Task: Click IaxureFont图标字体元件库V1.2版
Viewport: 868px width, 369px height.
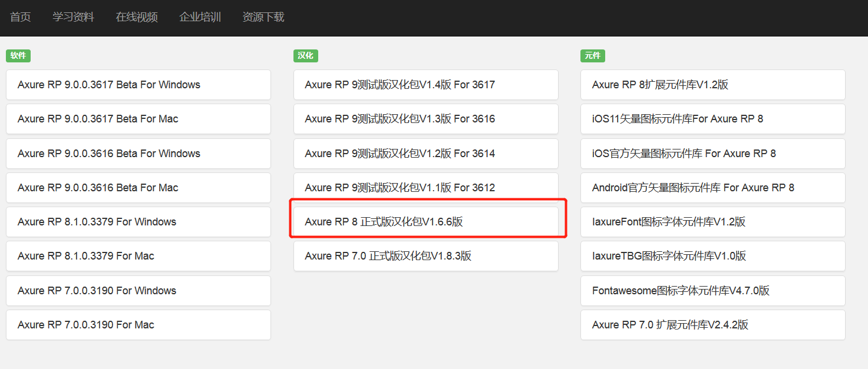Action: 713,222
